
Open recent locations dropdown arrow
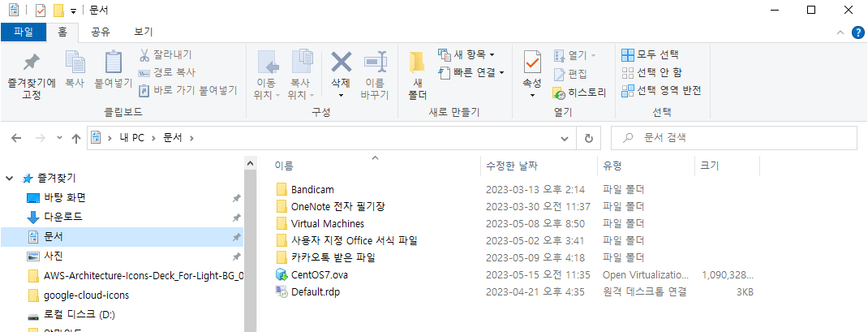59,139
